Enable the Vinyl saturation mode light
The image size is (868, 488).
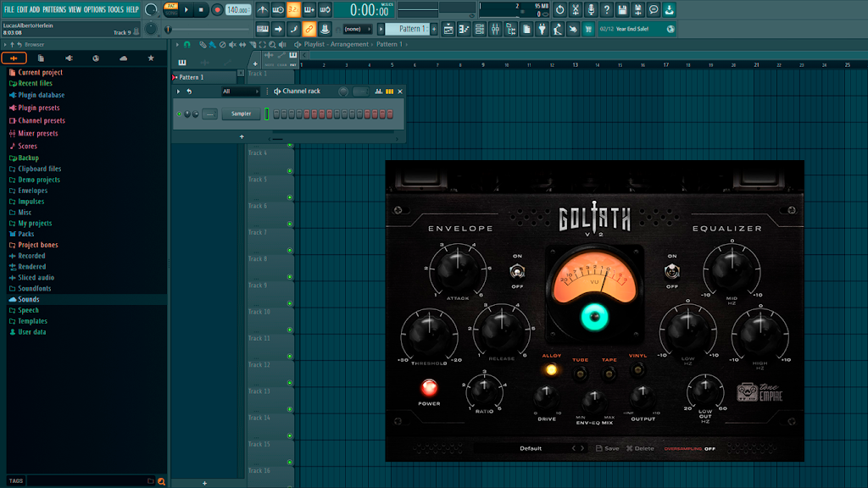pyautogui.click(x=637, y=369)
